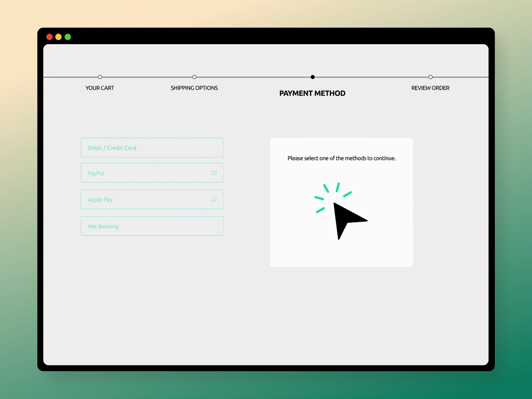Click the REVIEW ORDER step label
This screenshot has height=399, width=532.
pos(430,88)
